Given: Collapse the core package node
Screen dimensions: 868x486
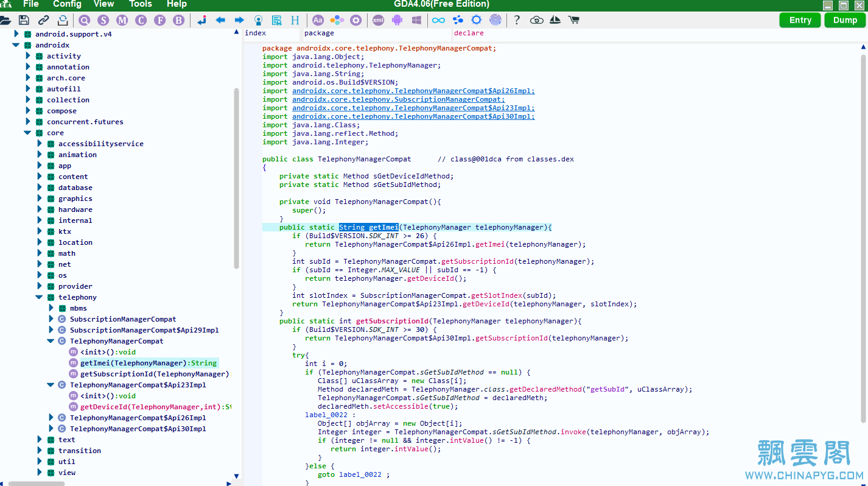Looking at the screenshot, I should pos(27,133).
